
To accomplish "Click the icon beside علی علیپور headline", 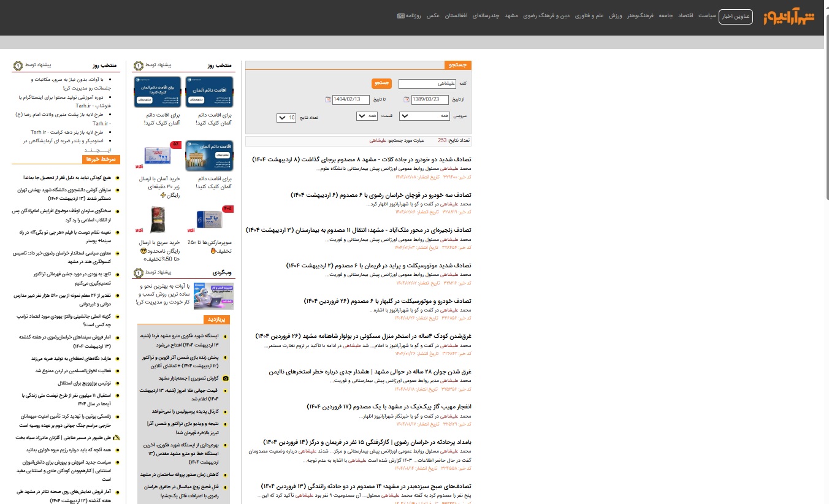I will tap(117, 438).
